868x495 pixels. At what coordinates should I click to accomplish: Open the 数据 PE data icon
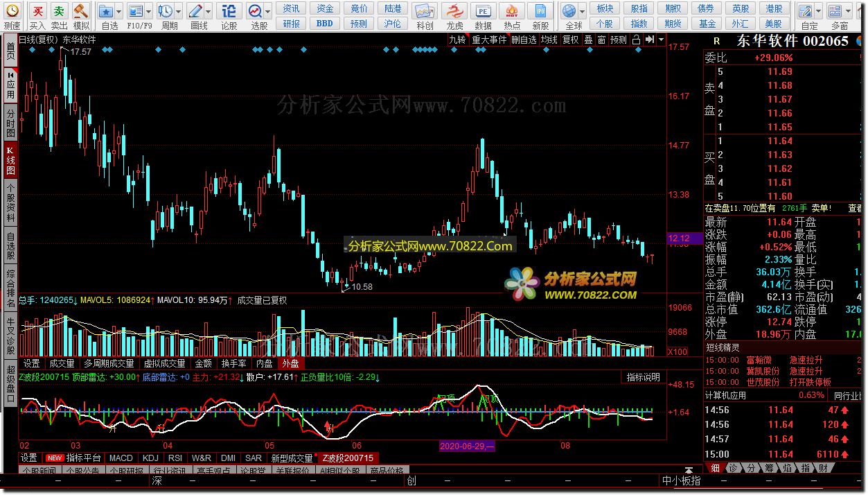click(x=483, y=10)
